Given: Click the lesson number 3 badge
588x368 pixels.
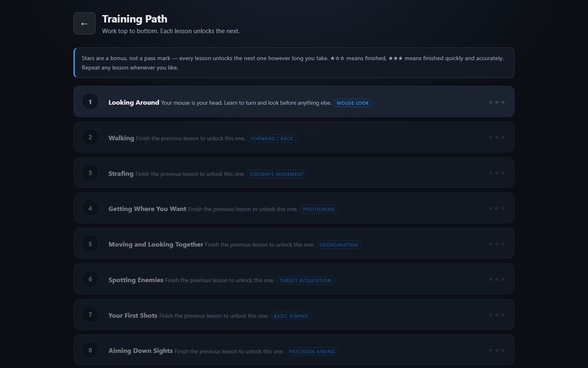Looking at the screenshot, I should point(90,172).
